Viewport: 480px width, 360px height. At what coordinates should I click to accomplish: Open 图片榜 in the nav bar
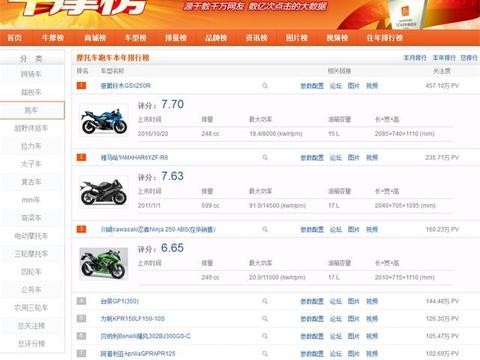(297, 38)
